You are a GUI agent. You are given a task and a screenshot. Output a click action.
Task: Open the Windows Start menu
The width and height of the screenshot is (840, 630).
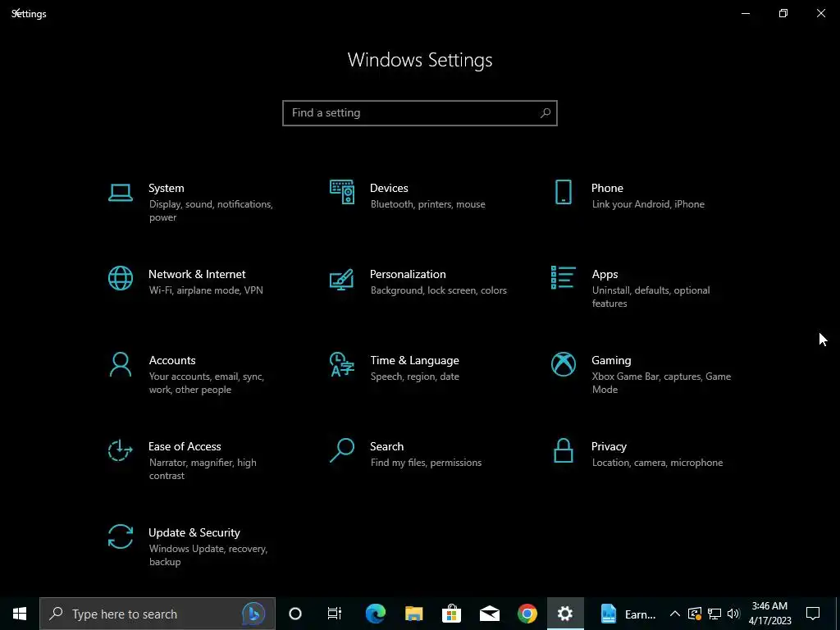click(x=20, y=614)
